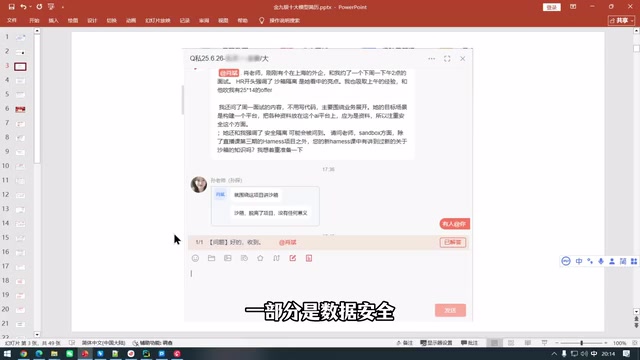This screenshot has width=640, height=360.
Task: Open Google Chrome from the taskbar
Action: pyautogui.click(x=23, y=353)
